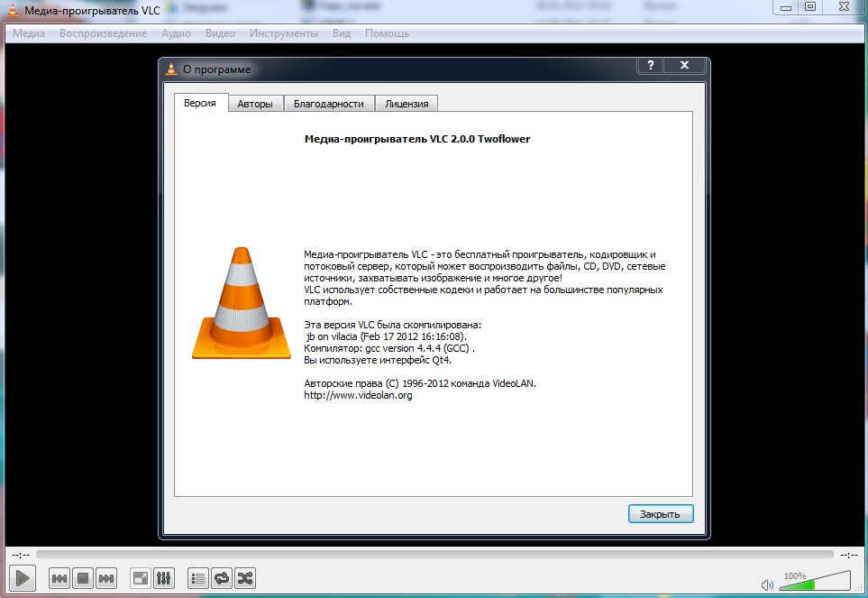Switch to the Авторы tab

255,104
